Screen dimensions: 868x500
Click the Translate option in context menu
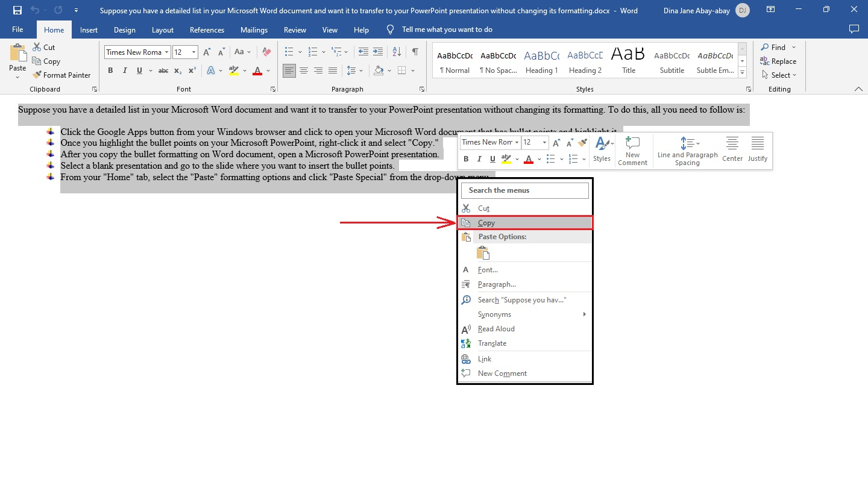[492, 343]
